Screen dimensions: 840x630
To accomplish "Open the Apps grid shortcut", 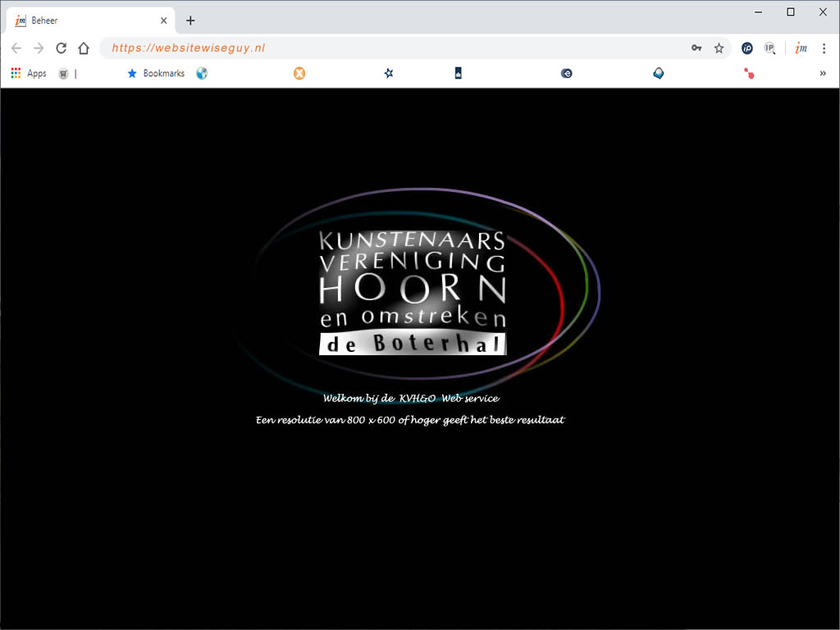I will 29,73.
